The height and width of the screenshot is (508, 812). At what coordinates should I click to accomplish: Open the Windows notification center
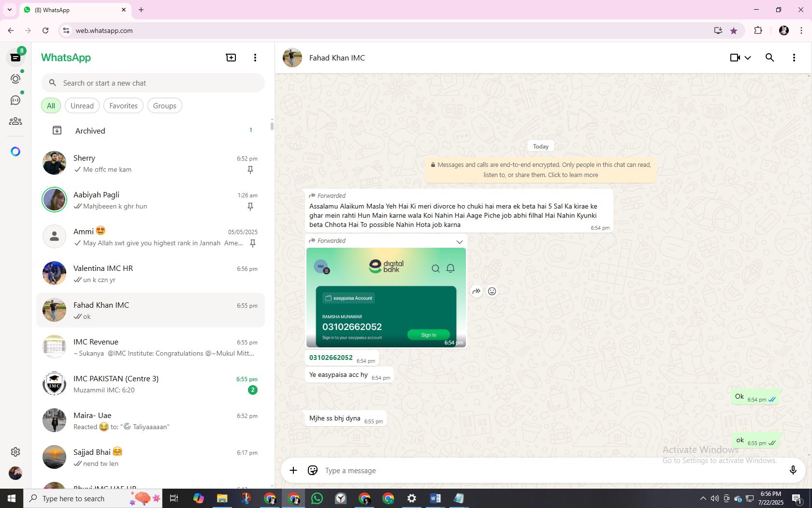[x=797, y=498]
